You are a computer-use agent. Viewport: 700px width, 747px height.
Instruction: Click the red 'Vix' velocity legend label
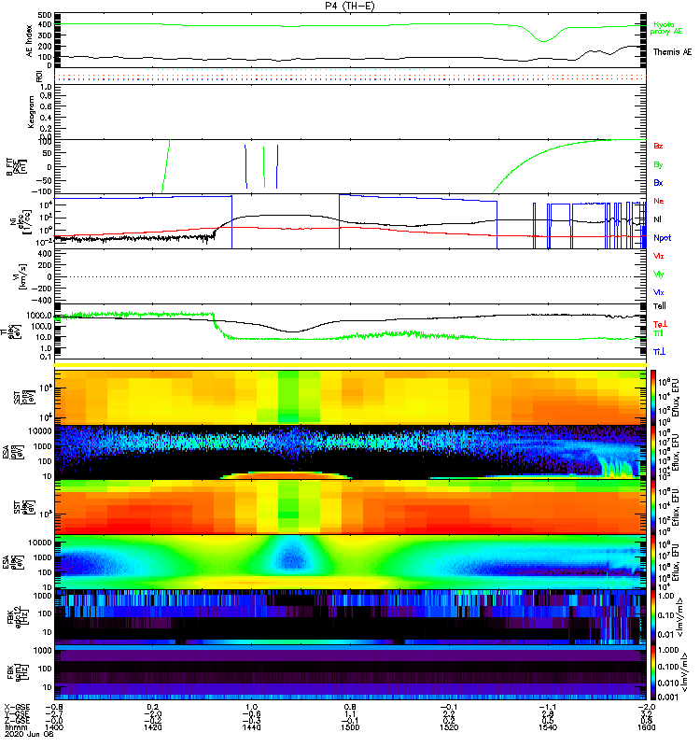[x=658, y=256]
